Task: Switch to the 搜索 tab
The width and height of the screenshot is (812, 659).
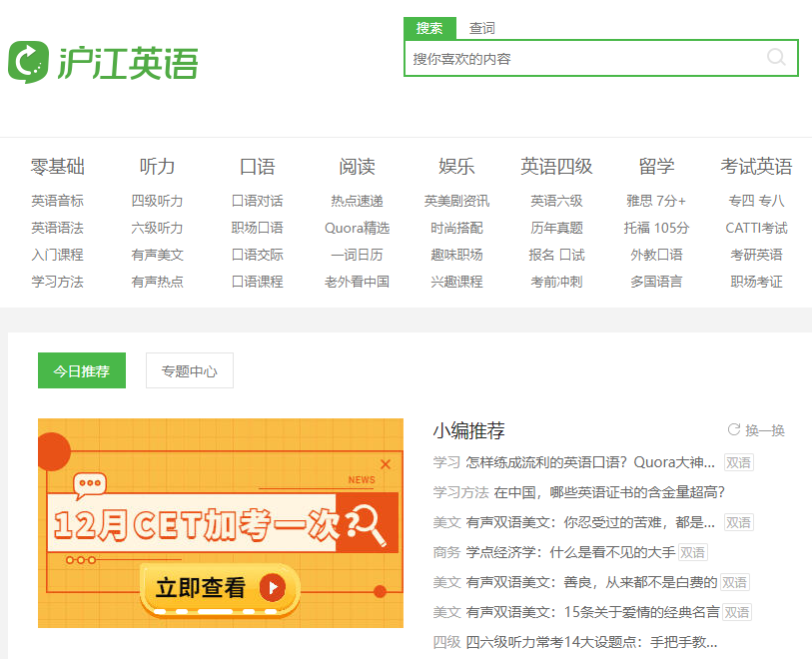Action: pyautogui.click(x=429, y=27)
